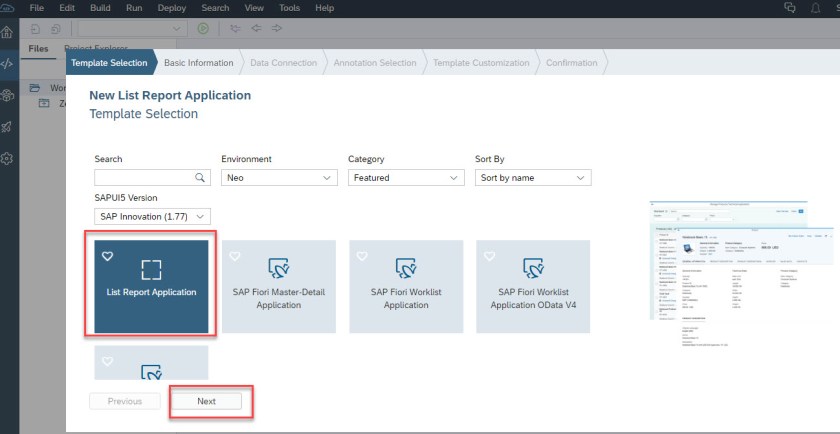Click the rocket icon in left sidebar

pos(9,127)
